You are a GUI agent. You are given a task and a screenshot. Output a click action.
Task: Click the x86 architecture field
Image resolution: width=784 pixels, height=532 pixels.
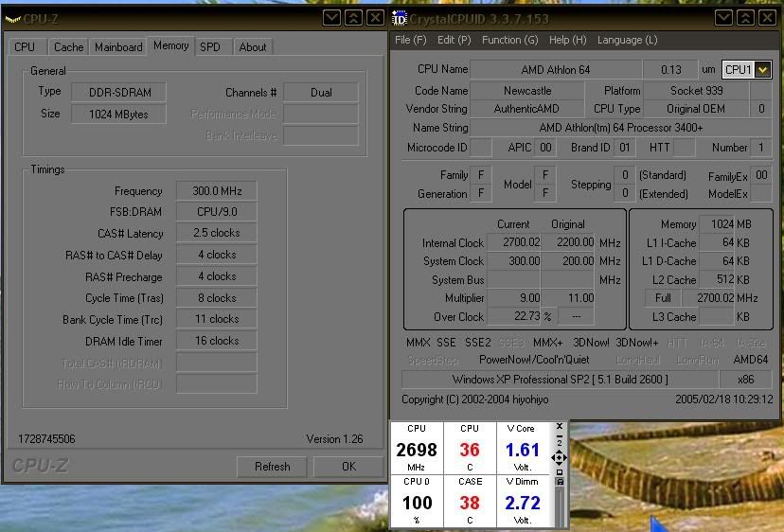(745, 380)
